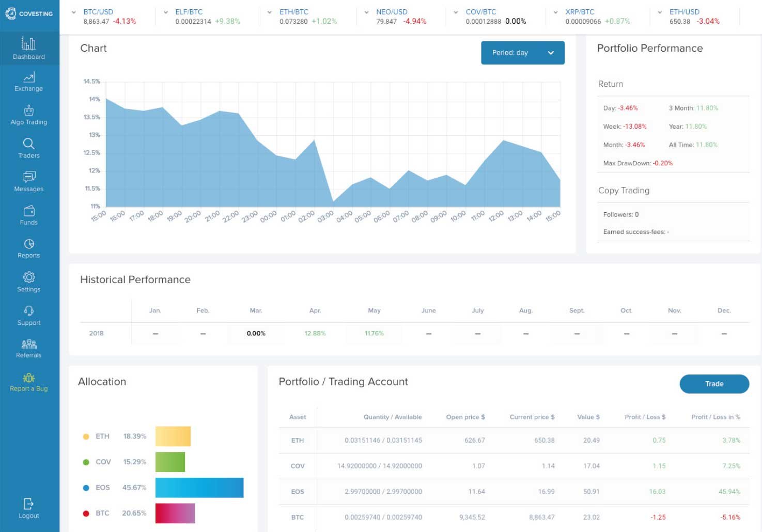Expand the ELF/BTC ticker chevron
The image size is (762, 532).
point(165,12)
